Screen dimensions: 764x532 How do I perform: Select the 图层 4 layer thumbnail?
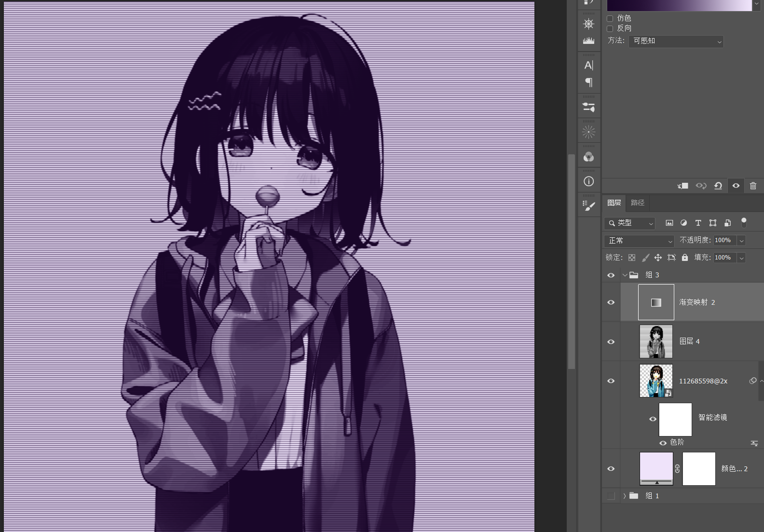point(656,341)
